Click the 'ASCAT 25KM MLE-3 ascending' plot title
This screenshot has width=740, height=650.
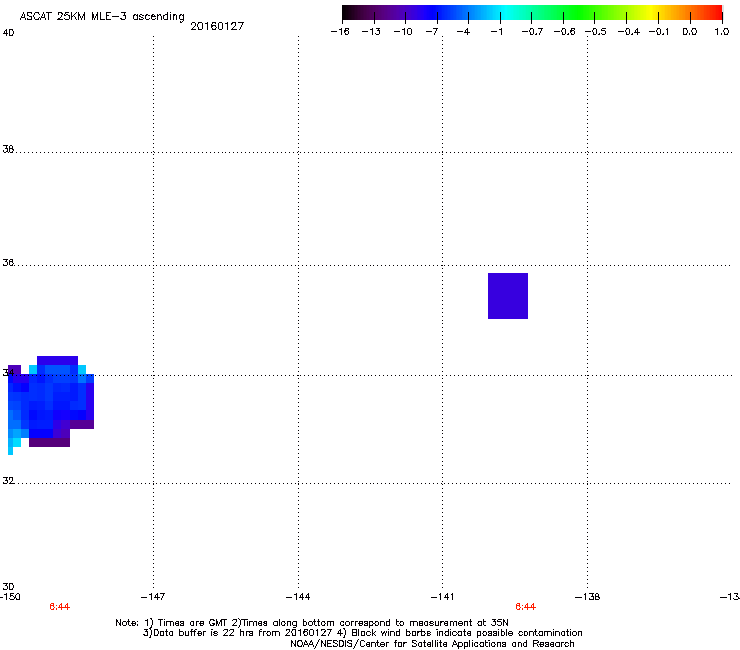coord(102,17)
